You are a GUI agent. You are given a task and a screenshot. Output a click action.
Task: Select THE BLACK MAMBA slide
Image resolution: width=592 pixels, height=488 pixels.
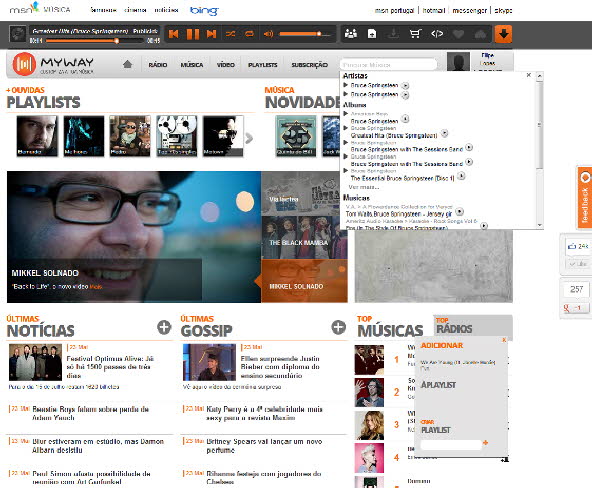pos(304,237)
